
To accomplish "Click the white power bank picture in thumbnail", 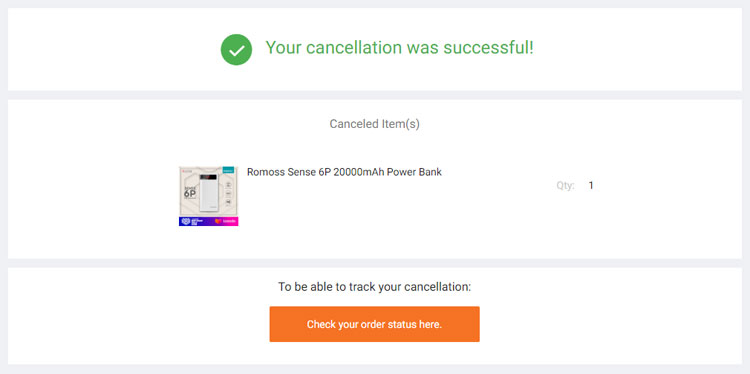I will [x=209, y=193].
